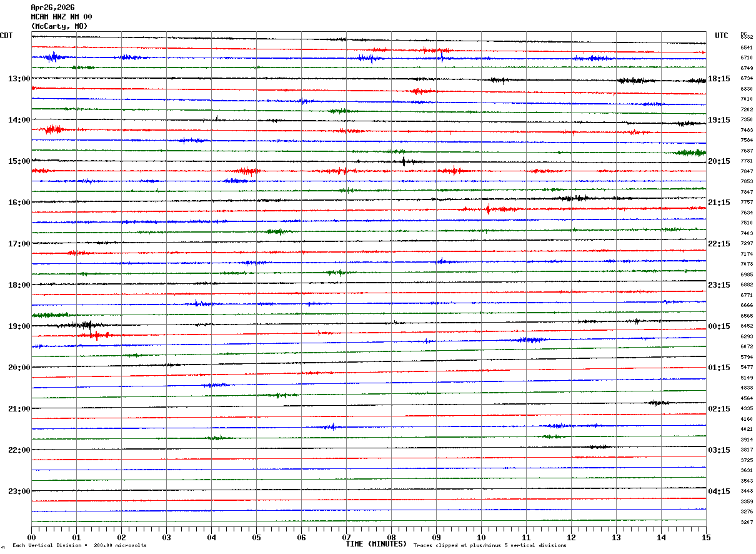Click the 21:00 CDT time label
Screen dimensions: 756x554
click(x=19, y=409)
